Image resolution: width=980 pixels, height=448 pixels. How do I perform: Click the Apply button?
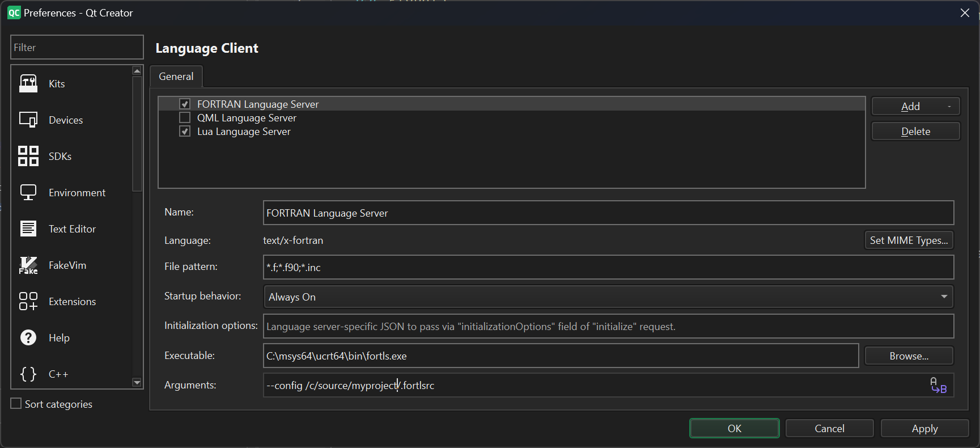pyautogui.click(x=924, y=428)
